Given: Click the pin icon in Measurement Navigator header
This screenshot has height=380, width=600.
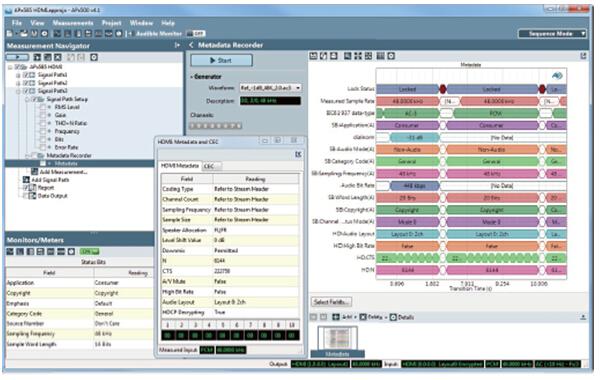Looking at the screenshot, I should click(177, 45).
